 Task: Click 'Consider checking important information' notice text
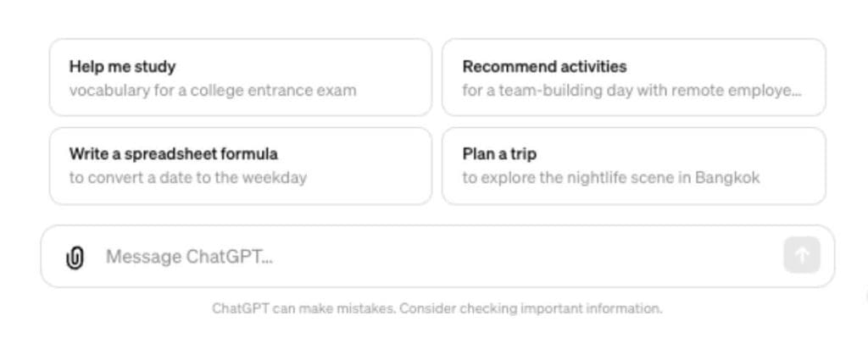point(531,309)
